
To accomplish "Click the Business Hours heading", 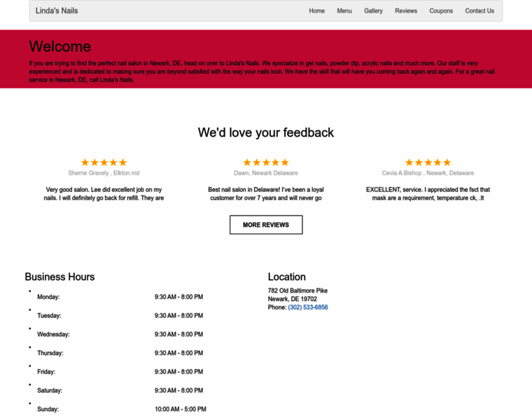I will pyautogui.click(x=59, y=276).
